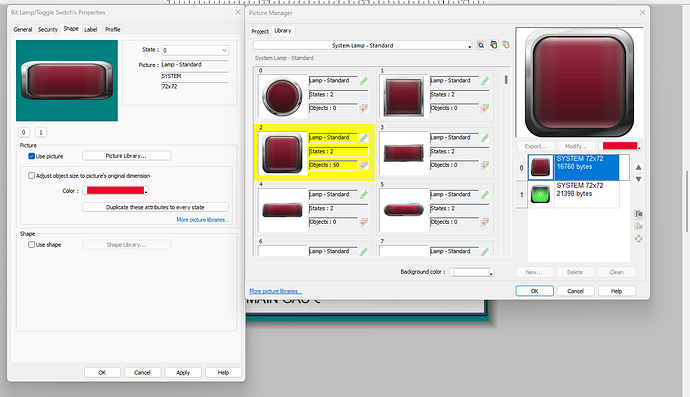
Task: Click the top icon right of state list
Action: 639,214
